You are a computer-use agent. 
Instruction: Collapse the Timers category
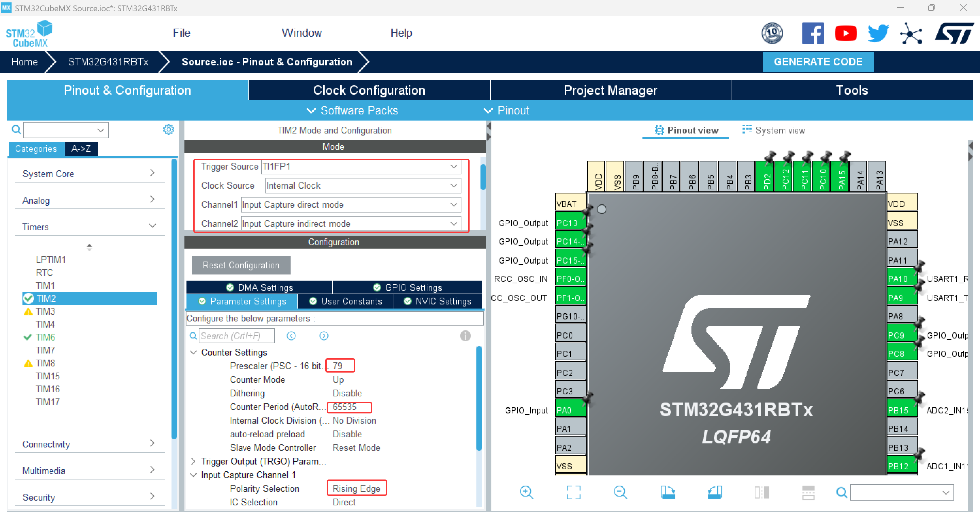pos(90,227)
